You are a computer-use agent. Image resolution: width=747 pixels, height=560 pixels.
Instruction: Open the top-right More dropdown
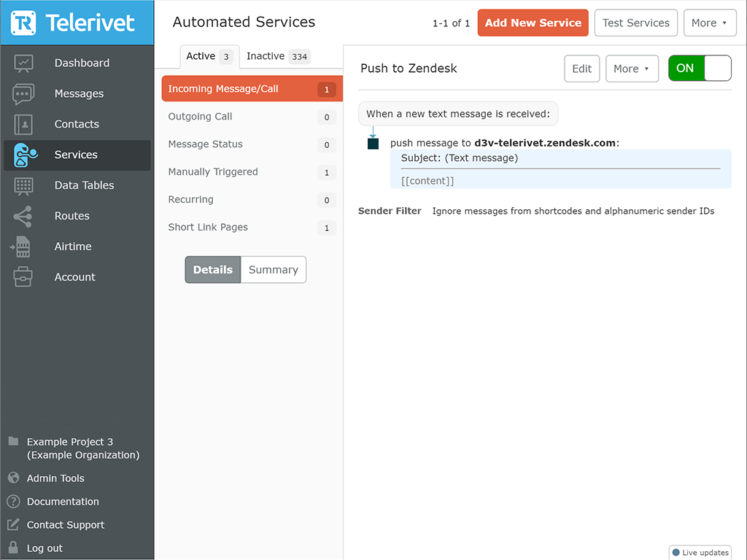tap(709, 23)
